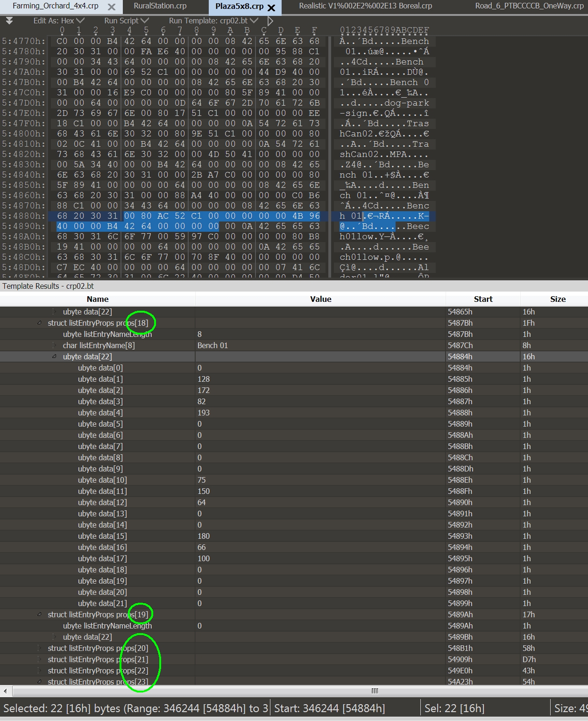Image resolution: width=588 pixels, height=721 pixels.
Task: Click the horizontal scrollbar left arrow
Action: coord(5,691)
